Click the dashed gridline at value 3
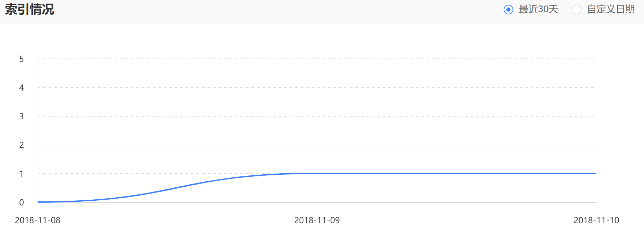Image resolution: width=644 pixels, height=240 pixels. (308, 116)
